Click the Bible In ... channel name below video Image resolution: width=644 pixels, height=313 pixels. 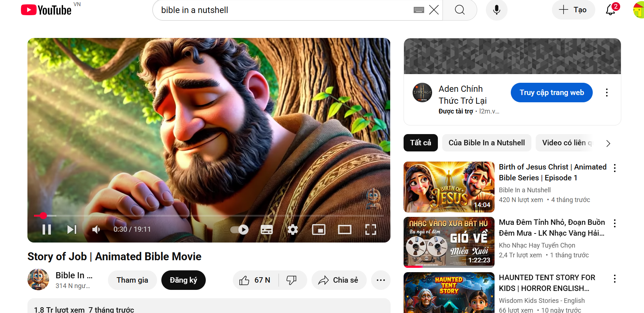pyautogui.click(x=74, y=275)
